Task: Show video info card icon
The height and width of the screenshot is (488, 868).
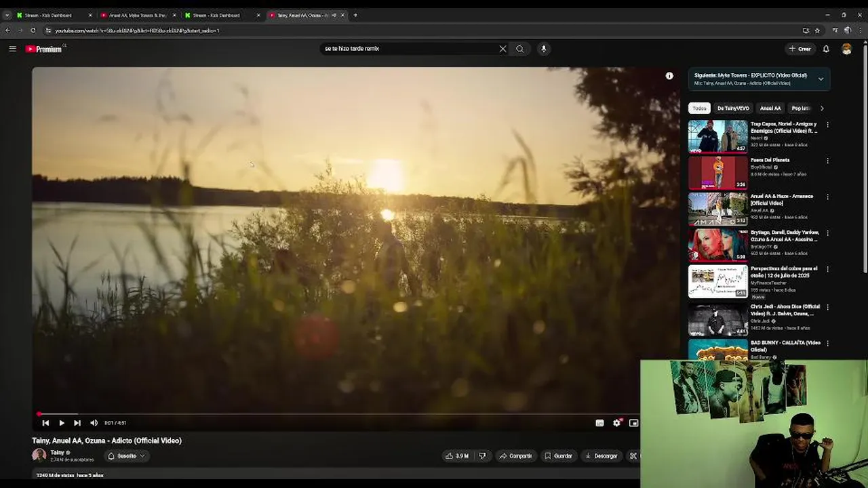Action: point(669,76)
